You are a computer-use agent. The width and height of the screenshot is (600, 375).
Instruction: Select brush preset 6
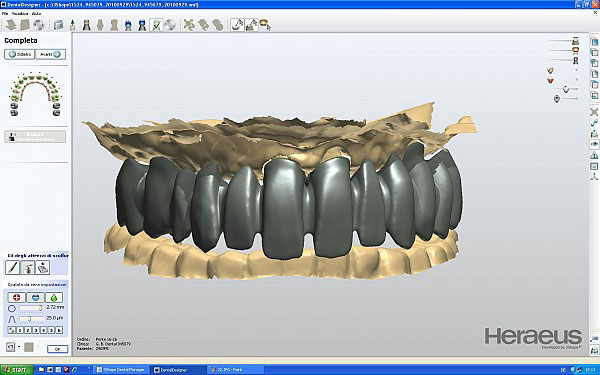[x=59, y=330]
